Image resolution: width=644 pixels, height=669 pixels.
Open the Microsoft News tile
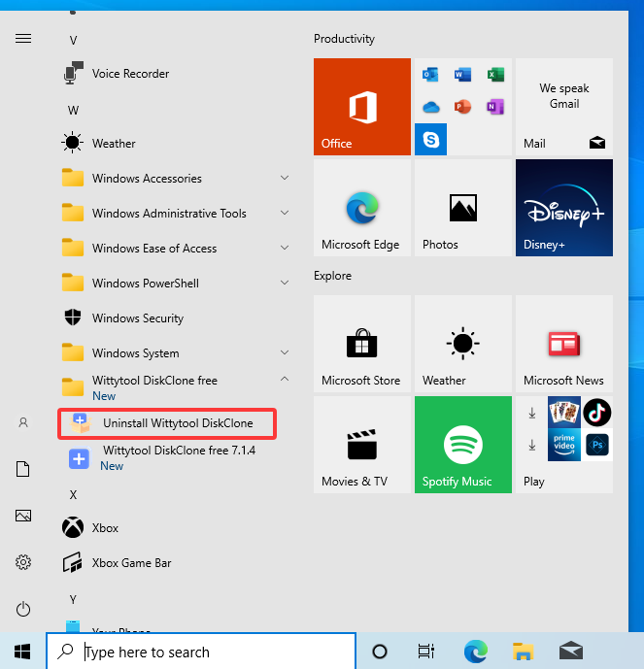[x=564, y=344]
